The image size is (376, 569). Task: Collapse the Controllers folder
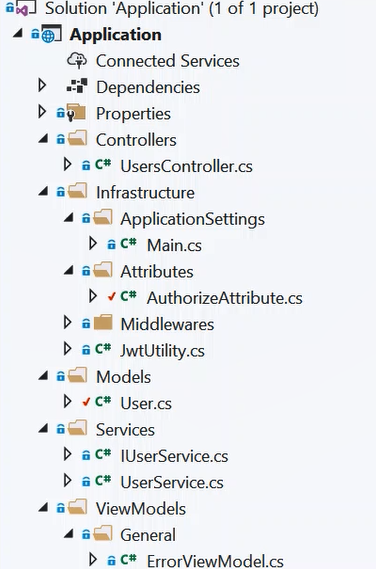click(x=43, y=139)
